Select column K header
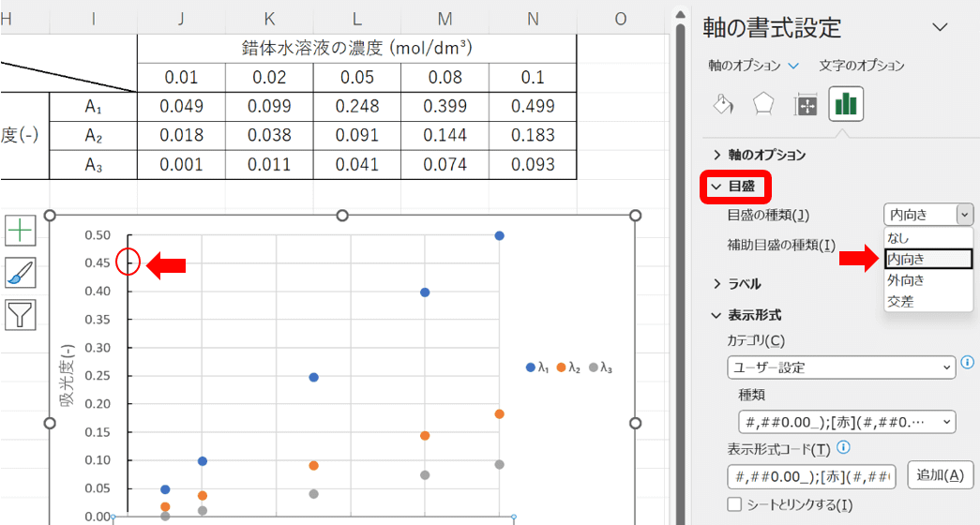This screenshot has width=980, height=525. [x=269, y=19]
